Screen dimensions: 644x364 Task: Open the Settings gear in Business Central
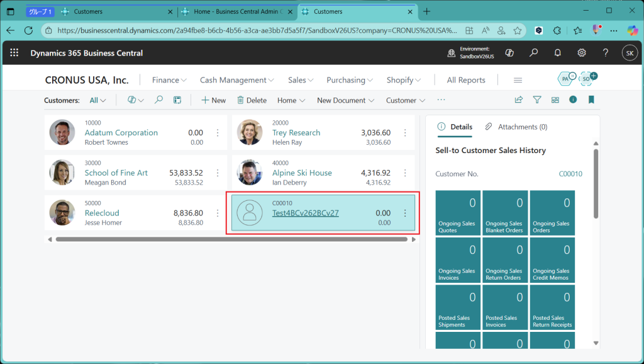582,54
